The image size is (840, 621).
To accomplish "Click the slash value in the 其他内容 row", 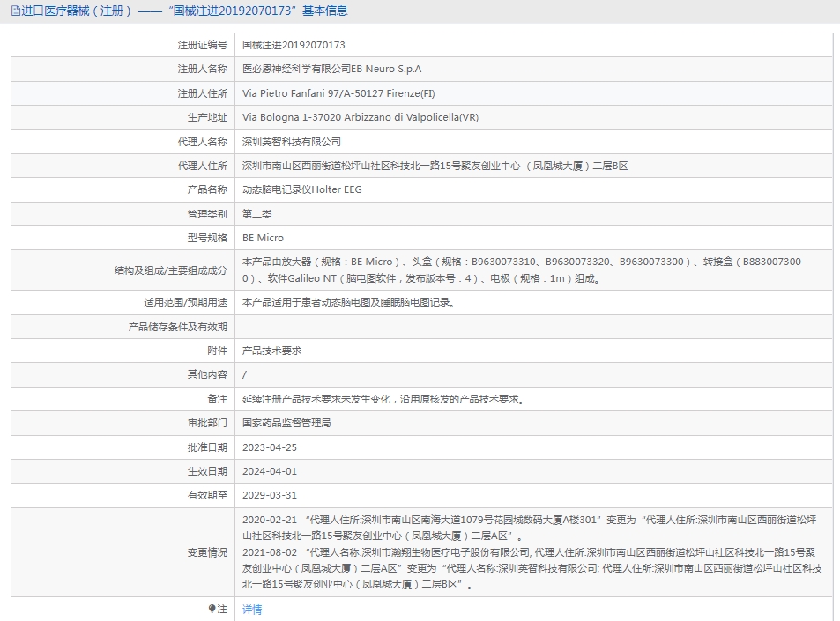I will [245, 374].
